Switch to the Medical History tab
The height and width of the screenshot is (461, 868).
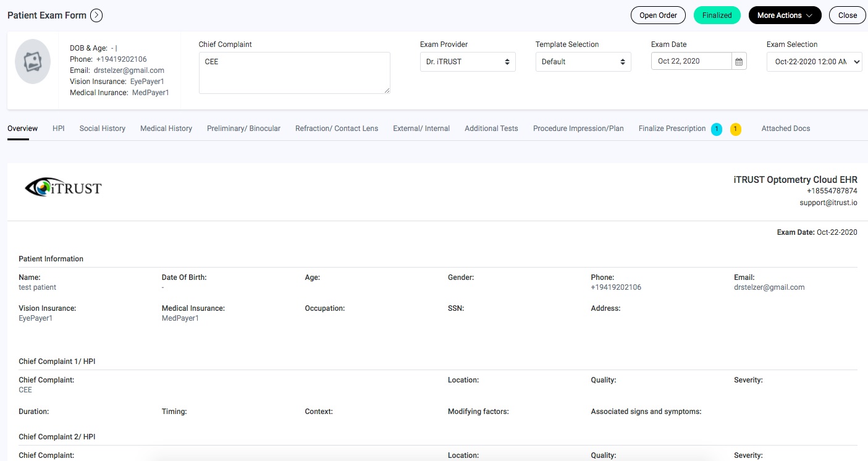(166, 128)
